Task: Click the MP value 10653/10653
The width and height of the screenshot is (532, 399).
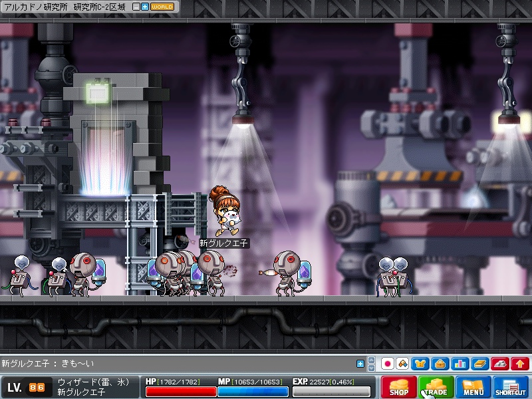Action: click(x=257, y=382)
